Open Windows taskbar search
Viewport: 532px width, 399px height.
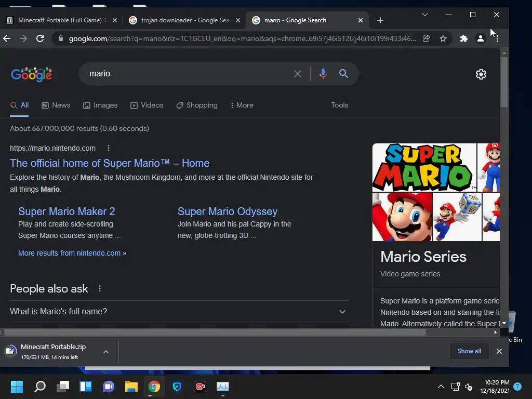pos(40,387)
